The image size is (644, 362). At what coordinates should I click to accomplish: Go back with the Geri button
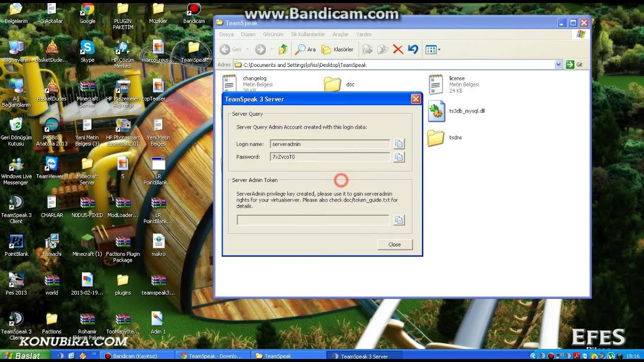(230, 49)
